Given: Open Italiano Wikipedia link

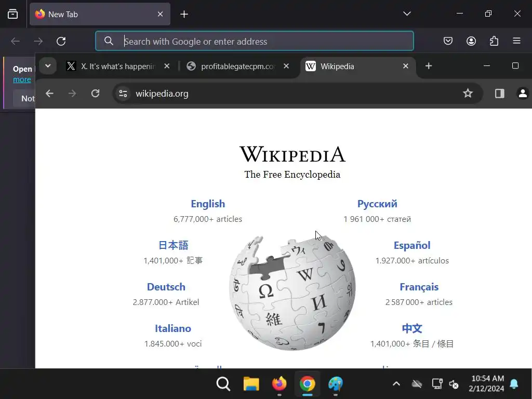Looking at the screenshot, I should click(x=172, y=328).
